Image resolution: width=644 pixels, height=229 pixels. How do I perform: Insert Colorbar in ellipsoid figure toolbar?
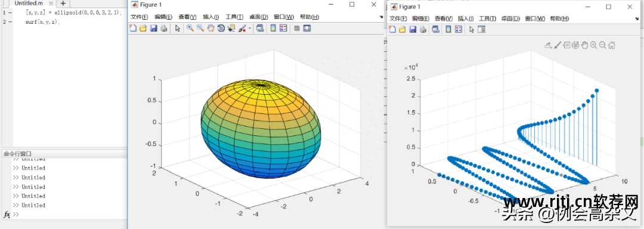273,28
